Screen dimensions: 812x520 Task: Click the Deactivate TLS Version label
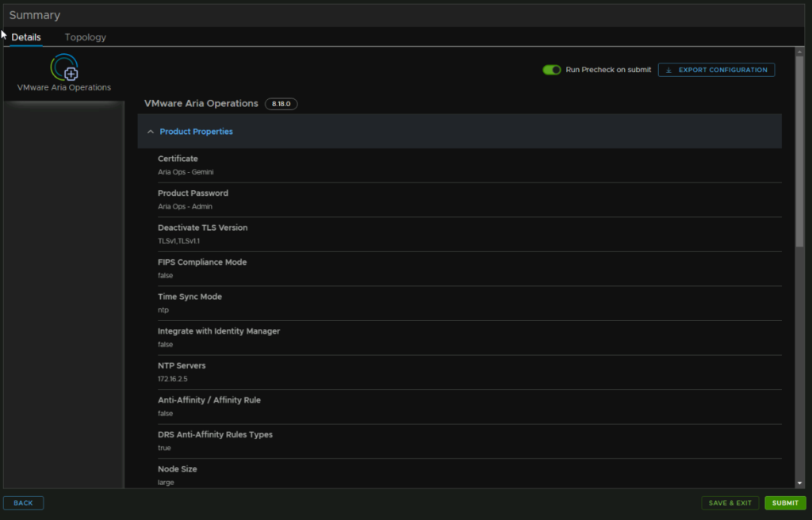(x=202, y=227)
